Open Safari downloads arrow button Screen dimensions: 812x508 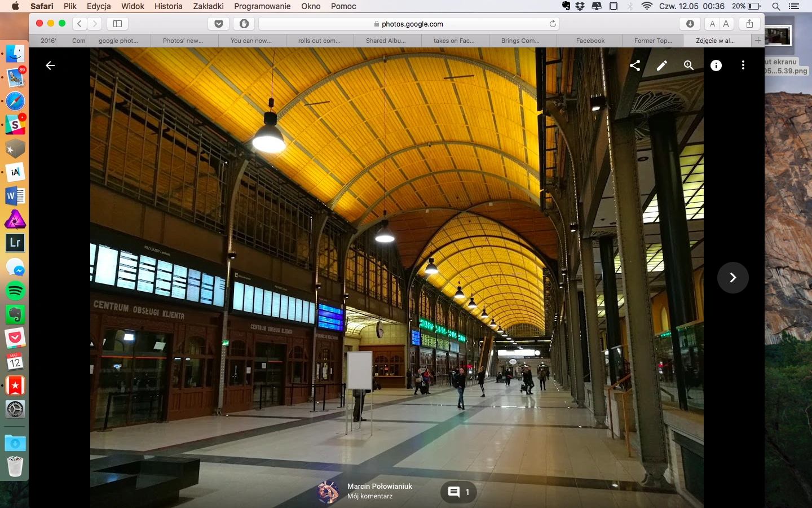690,24
